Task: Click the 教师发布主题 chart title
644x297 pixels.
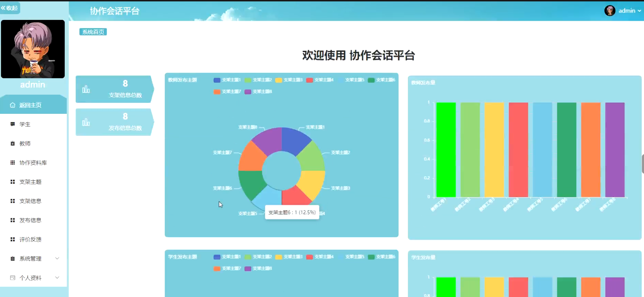Action: [182, 80]
